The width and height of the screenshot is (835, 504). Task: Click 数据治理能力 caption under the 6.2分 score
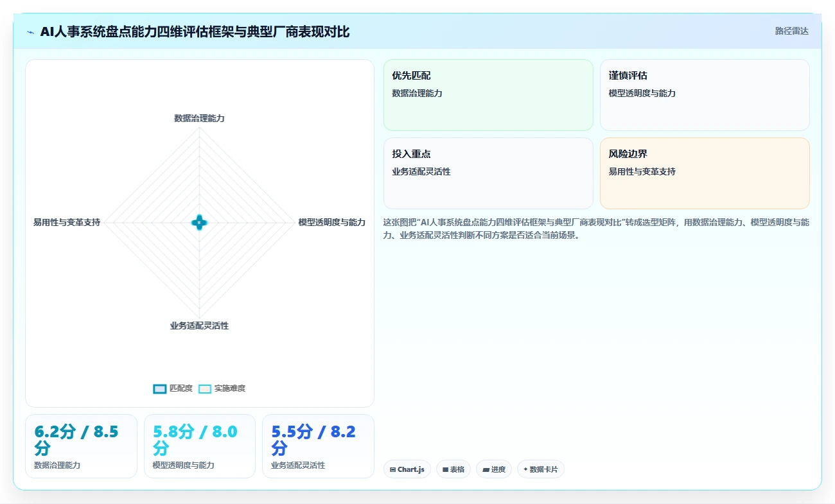[57, 465]
